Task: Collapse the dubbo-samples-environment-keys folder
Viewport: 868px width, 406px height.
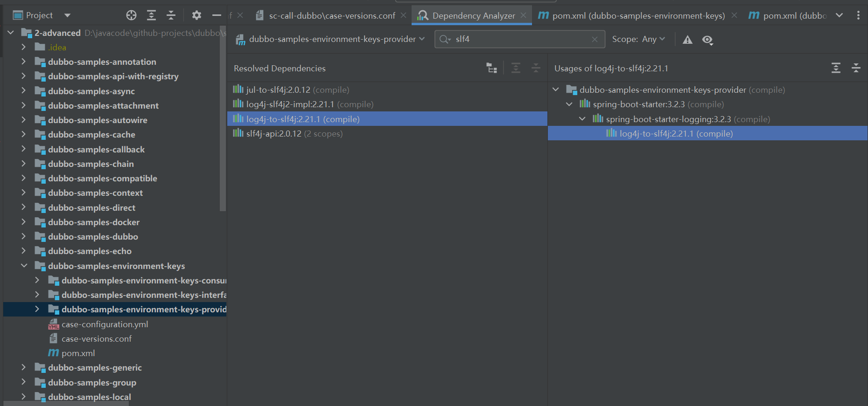Action: tap(24, 266)
